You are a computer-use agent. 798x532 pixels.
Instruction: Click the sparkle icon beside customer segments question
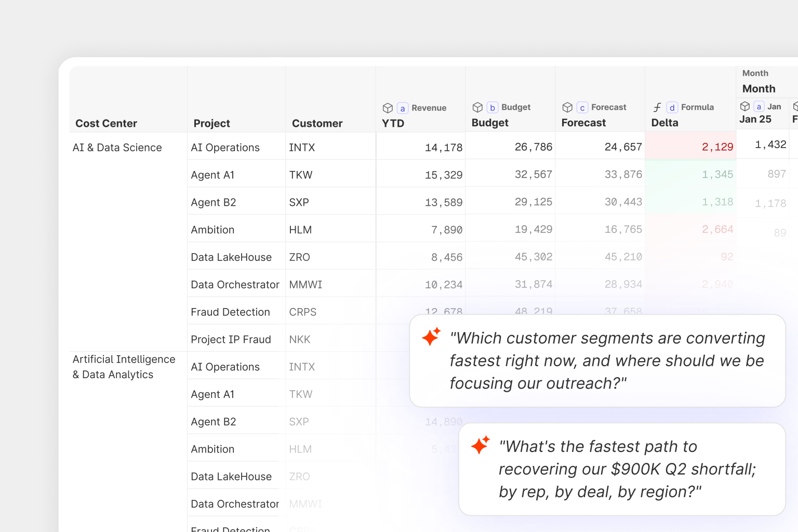431,337
